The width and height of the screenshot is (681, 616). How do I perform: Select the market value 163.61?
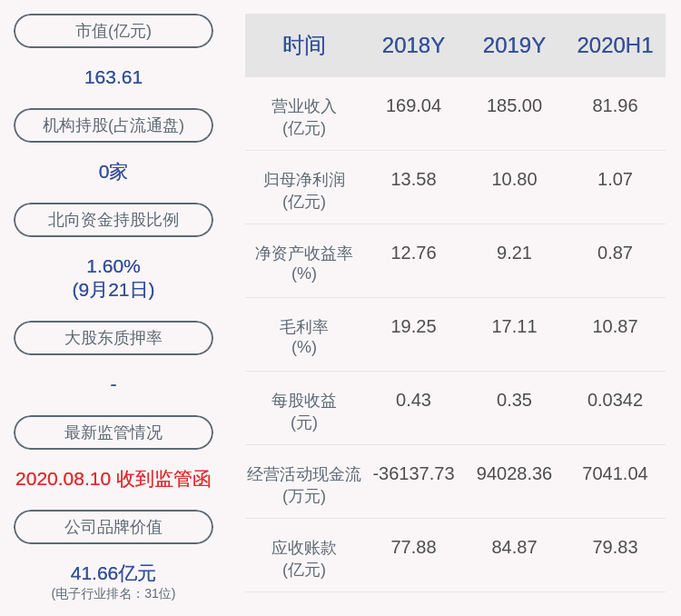(113, 77)
